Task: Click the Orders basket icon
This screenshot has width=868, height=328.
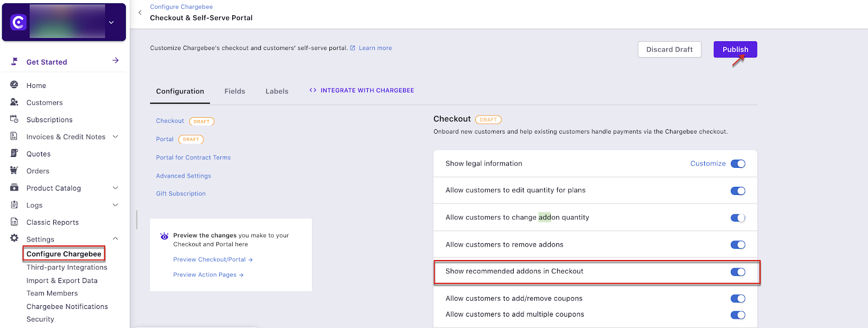Action: tap(14, 171)
